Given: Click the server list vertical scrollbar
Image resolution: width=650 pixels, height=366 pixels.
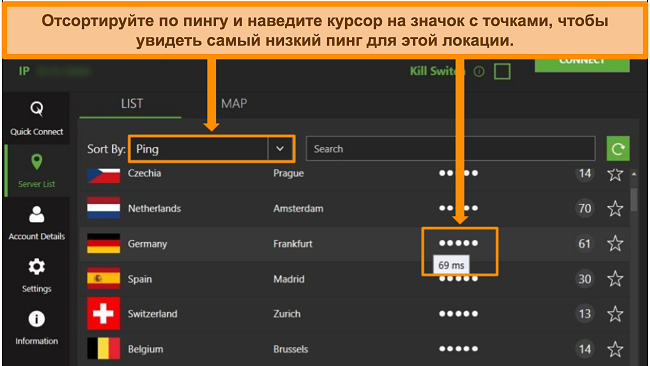Looking at the screenshot, I should pyautogui.click(x=634, y=200).
